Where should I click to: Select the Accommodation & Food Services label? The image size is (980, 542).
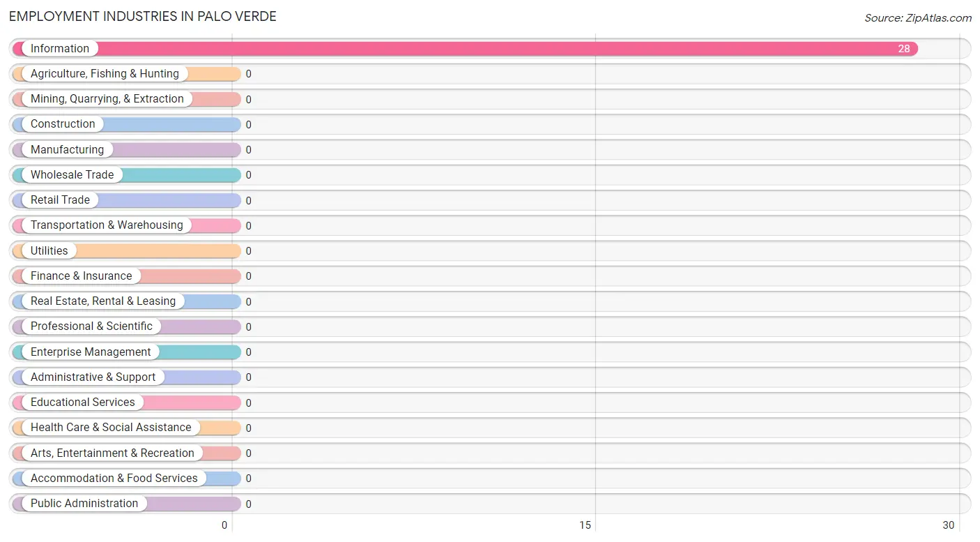114,479
